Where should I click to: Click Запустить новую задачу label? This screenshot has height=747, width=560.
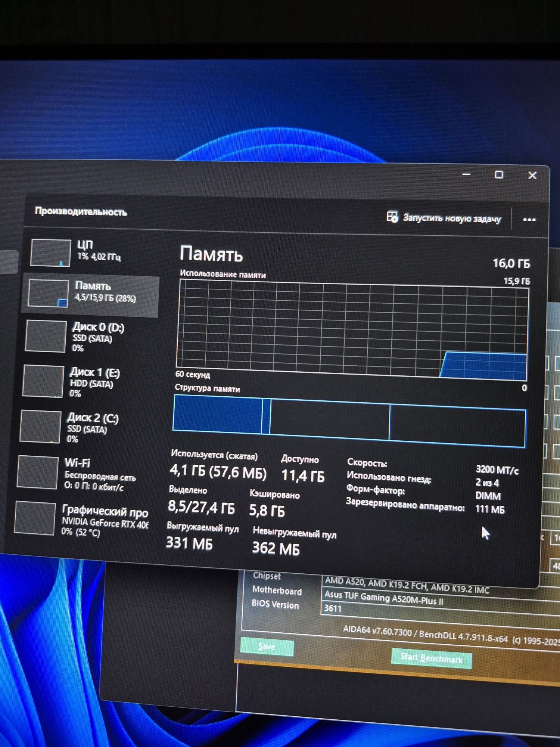point(452,218)
